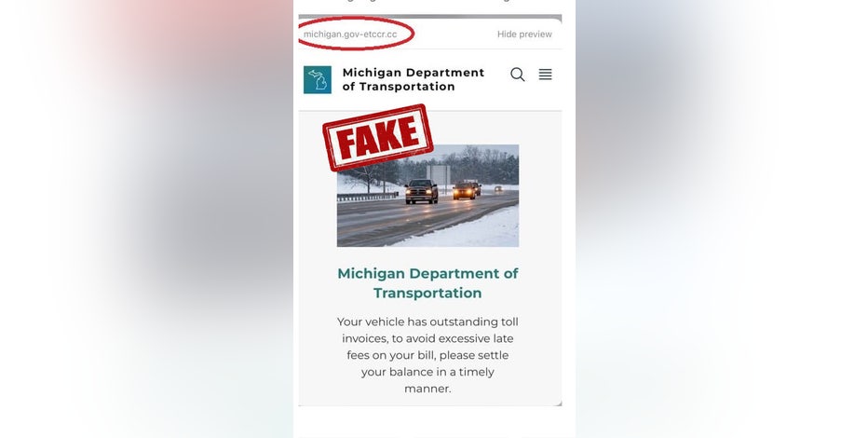Select Hide preview link
868x438 pixels.
(524, 34)
